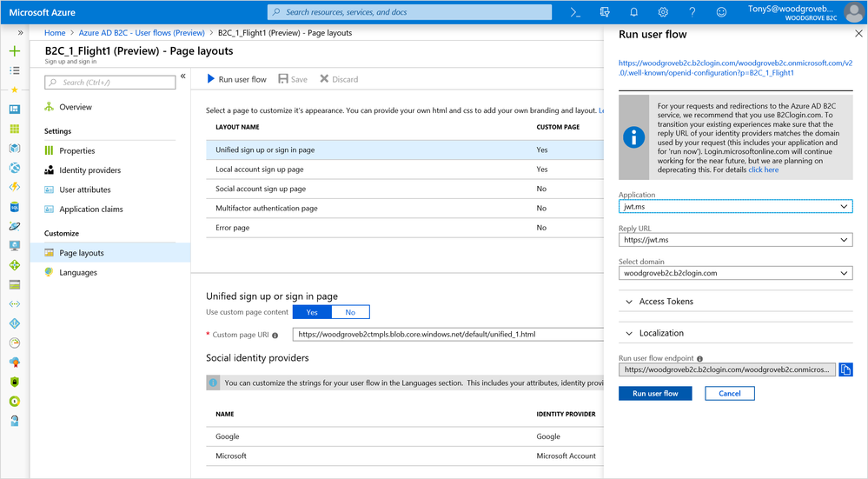Go to Home breadcrumb

click(55, 33)
